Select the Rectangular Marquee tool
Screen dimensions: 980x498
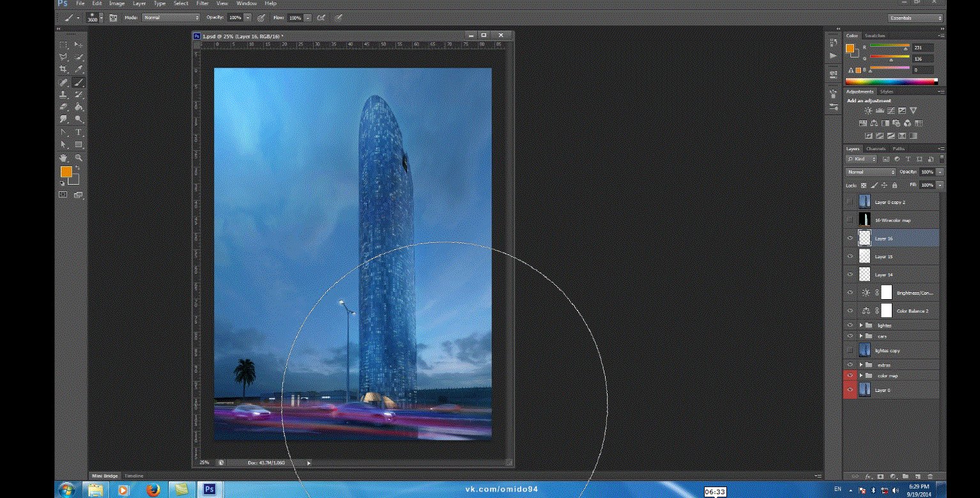tap(64, 45)
